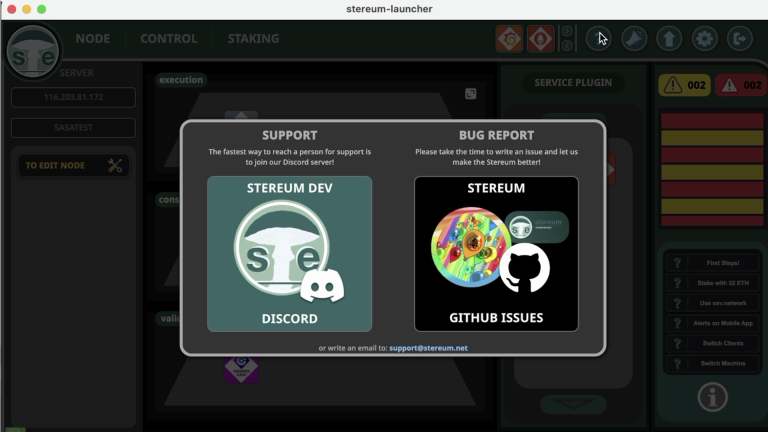The width and height of the screenshot is (768, 432).
Task: Open the Alerts on Mobile App tutorial
Action: coord(712,323)
